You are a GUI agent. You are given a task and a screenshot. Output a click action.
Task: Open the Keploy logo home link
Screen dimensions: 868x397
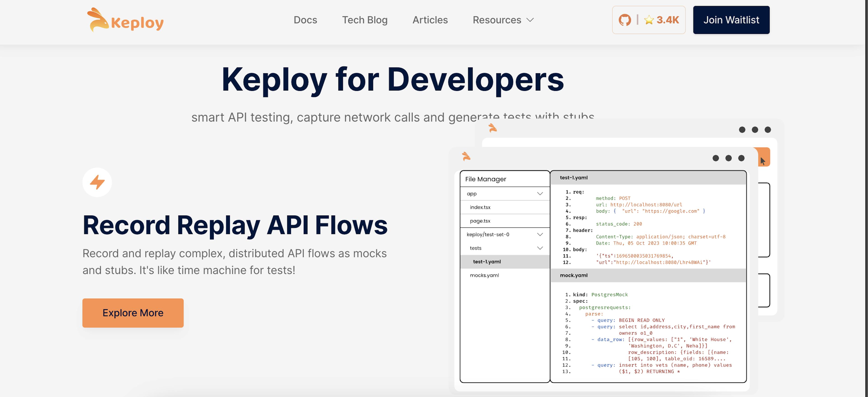pos(125,20)
